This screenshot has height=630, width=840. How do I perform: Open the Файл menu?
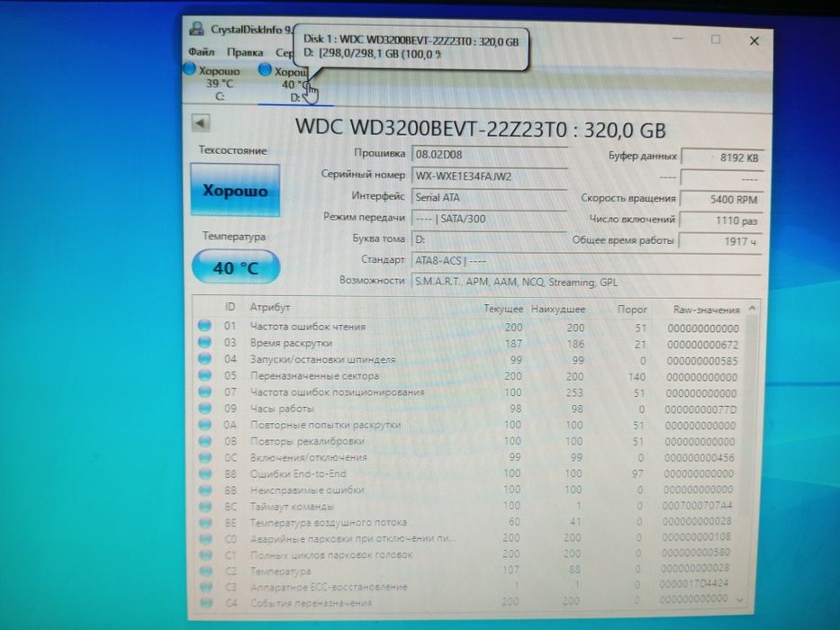[202, 52]
